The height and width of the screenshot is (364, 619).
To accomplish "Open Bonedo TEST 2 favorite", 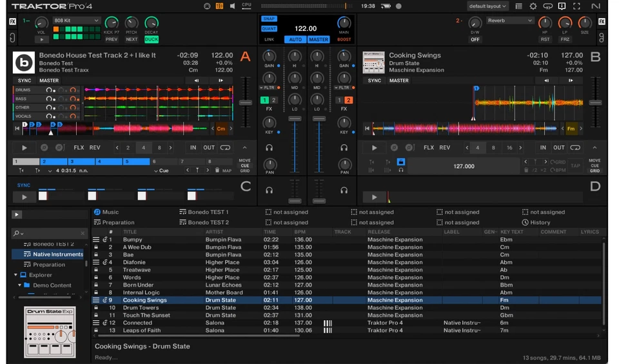I will (204, 222).
